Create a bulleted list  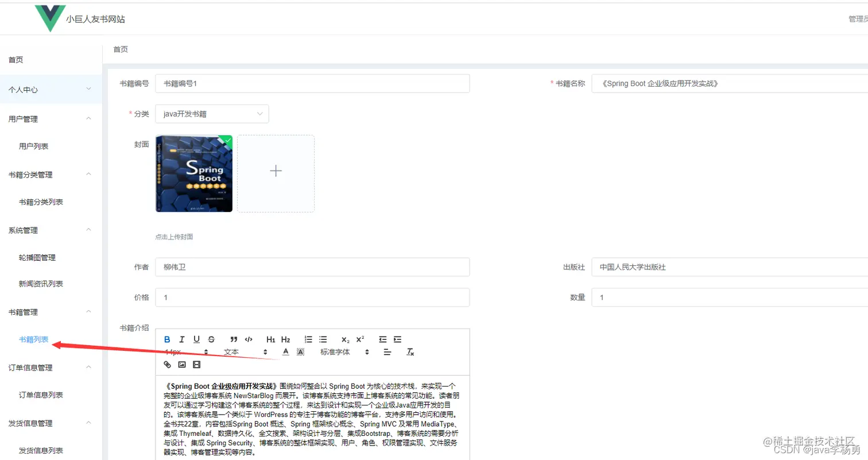click(x=323, y=339)
